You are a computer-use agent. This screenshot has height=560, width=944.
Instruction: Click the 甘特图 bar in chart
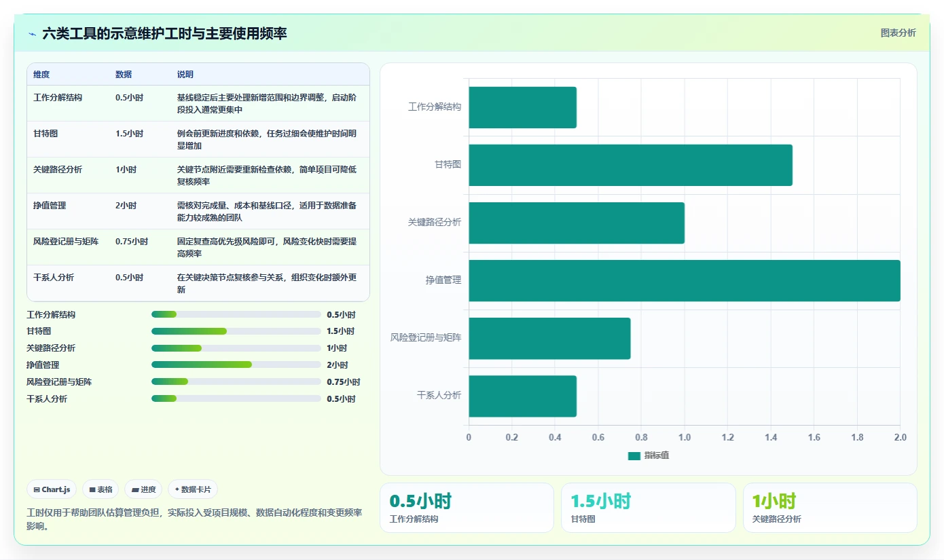(x=630, y=165)
